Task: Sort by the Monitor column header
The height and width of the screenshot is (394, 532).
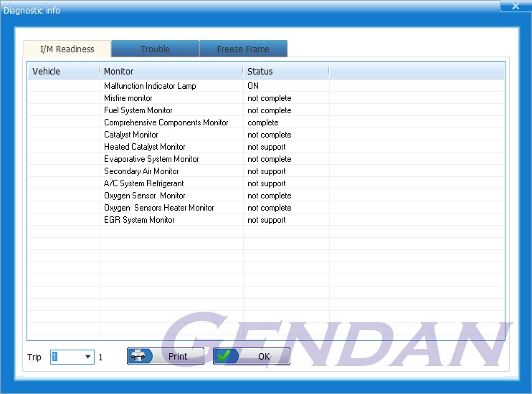Action: coord(171,72)
